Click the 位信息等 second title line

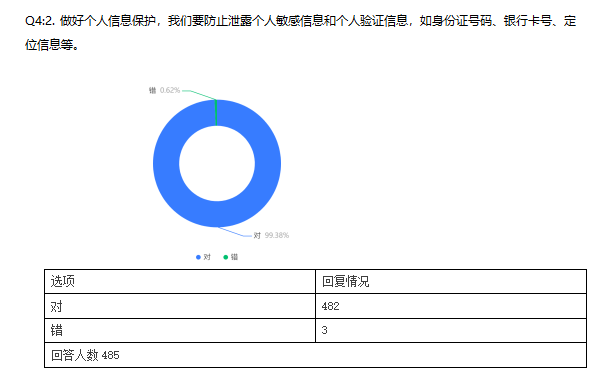pyautogui.click(x=52, y=45)
